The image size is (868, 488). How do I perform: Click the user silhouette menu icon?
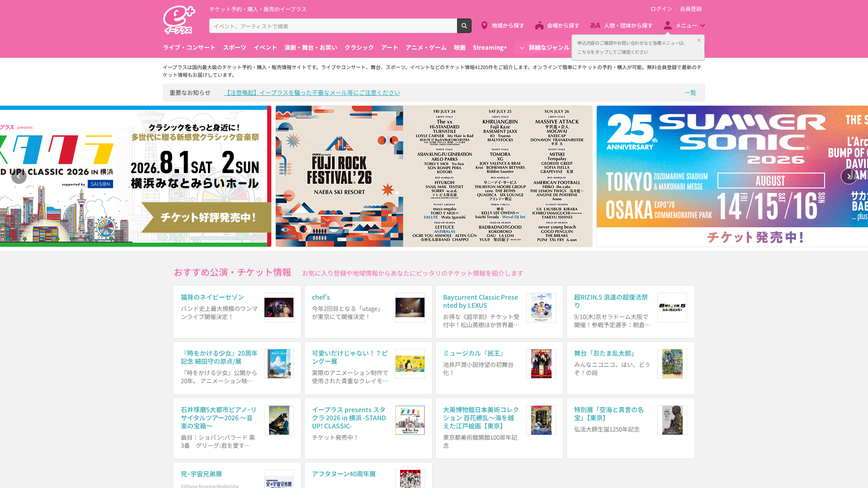(668, 26)
